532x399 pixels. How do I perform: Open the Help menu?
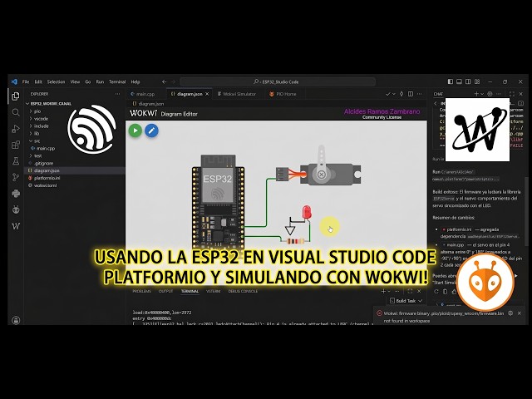click(135, 81)
